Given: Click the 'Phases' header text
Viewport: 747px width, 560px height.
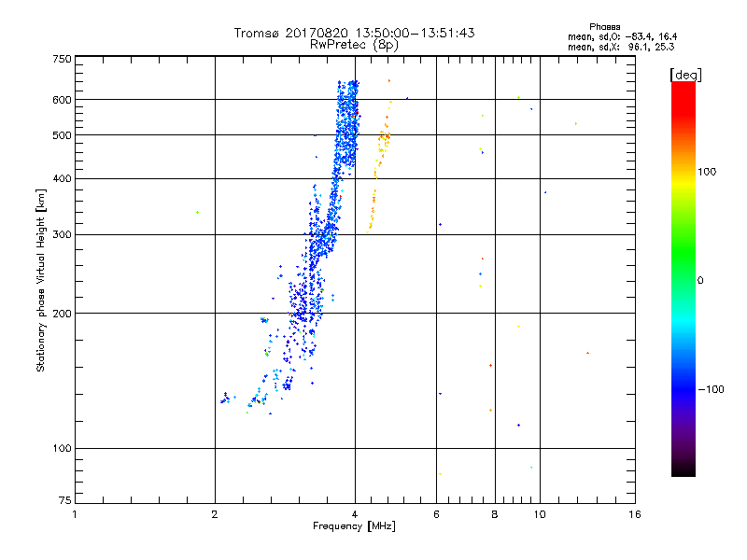Looking at the screenshot, I should (x=604, y=27).
